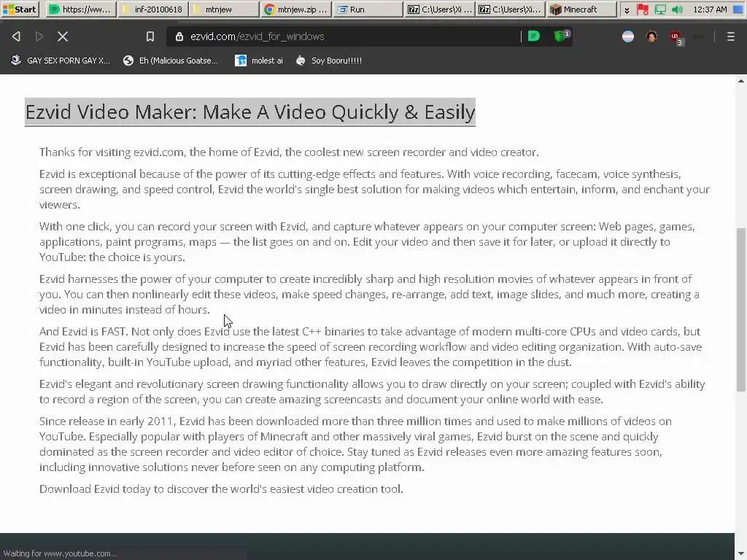Switch to the 'https://ww...' taskbar window
The height and width of the screenshot is (560, 747).
[81, 9]
